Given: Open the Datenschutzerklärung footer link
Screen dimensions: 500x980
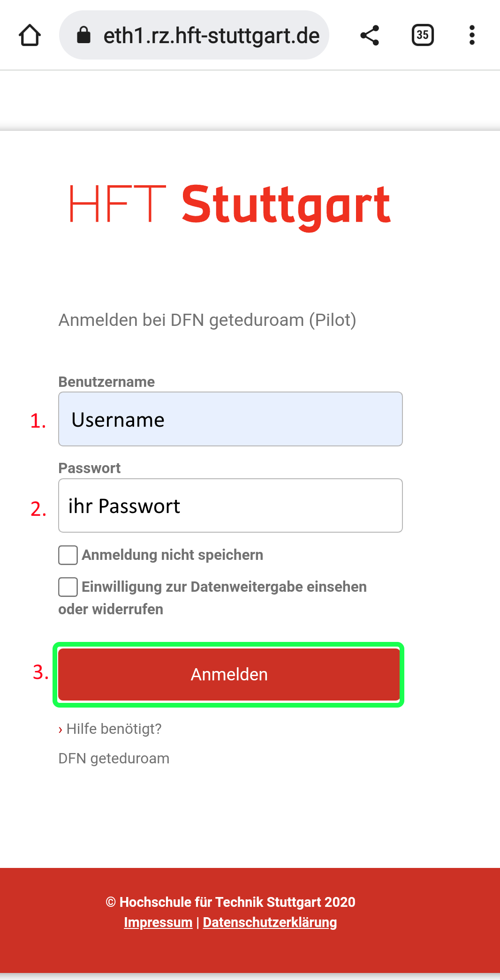Looking at the screenshot, I should (x=270, y=922).
